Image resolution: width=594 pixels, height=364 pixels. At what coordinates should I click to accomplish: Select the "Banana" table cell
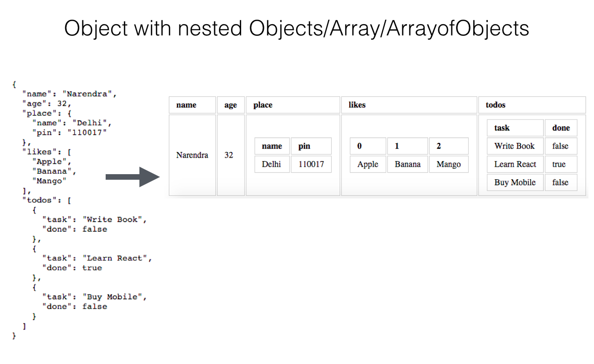(407, 164)
